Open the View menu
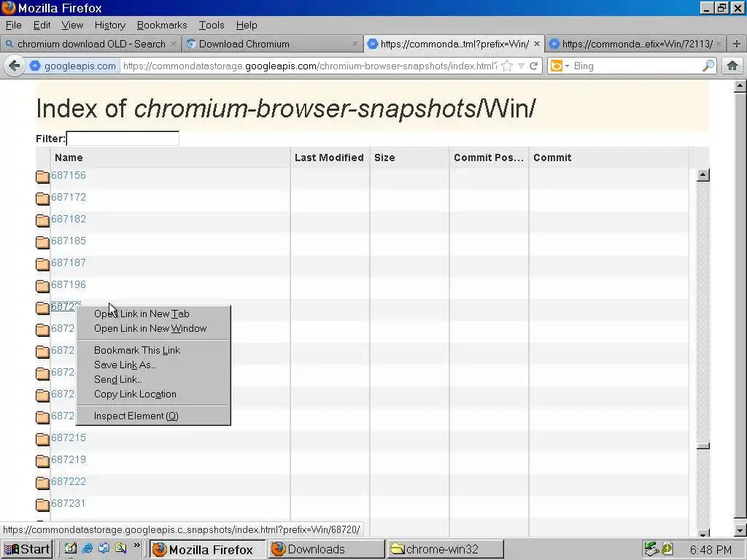The image size is (747, 560). (x=72, y=26)
